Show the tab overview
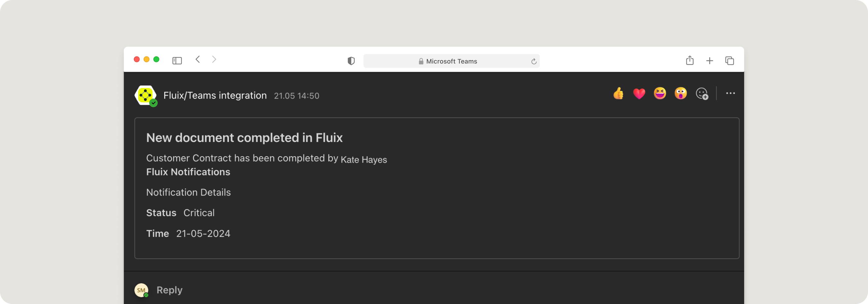This screenshot has width=868, height=304. point(730,61)
